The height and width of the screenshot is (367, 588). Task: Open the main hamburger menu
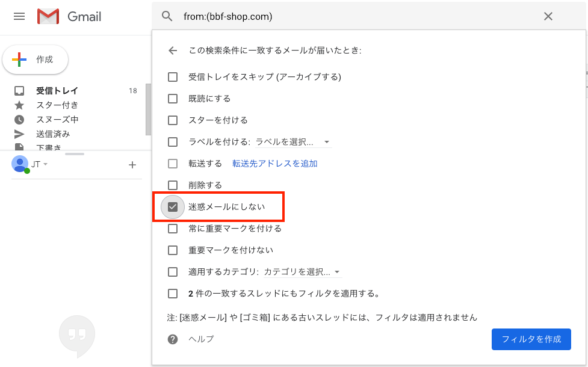point(19,16)
